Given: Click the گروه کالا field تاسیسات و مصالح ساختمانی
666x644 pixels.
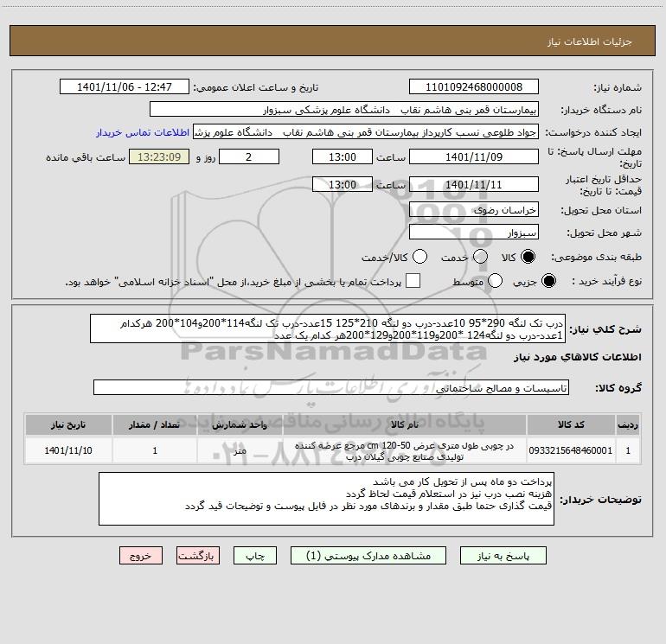Looking at the screenshot, I should (331, 387).
